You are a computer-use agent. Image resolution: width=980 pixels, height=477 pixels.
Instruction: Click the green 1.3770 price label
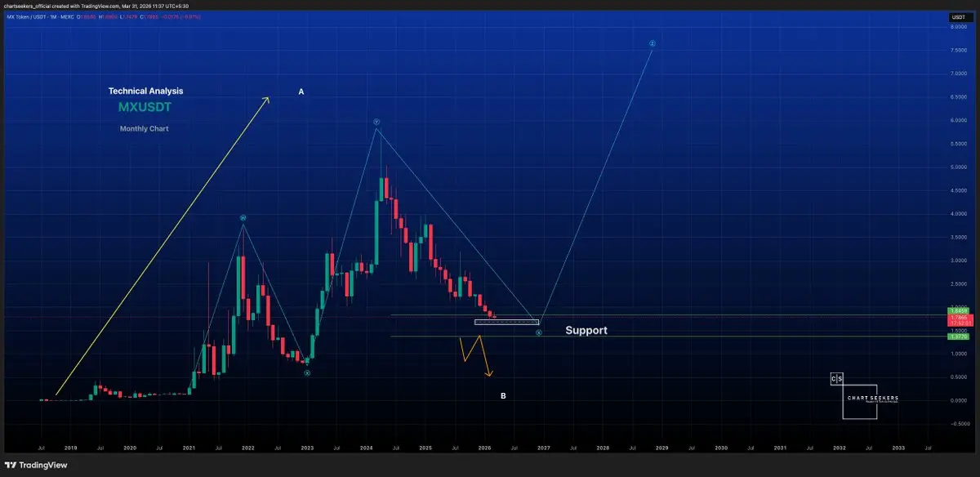(x=957, y=337)
